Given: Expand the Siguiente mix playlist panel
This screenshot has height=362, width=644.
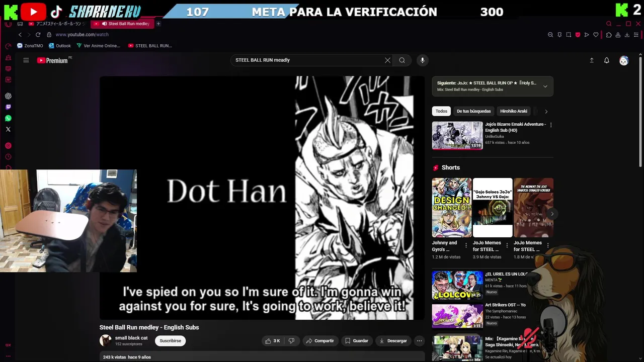Looking at the screenshot, I should click(x=545, y=86).
